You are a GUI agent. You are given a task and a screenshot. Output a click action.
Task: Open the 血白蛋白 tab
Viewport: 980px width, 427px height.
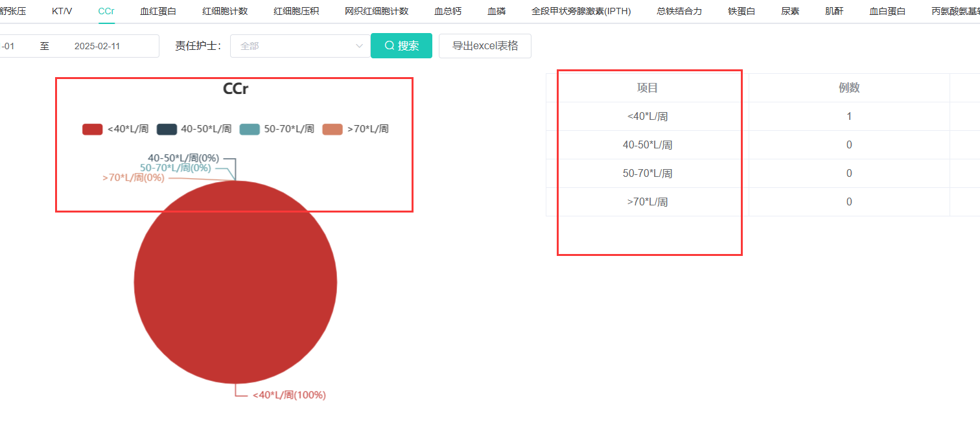887,11
